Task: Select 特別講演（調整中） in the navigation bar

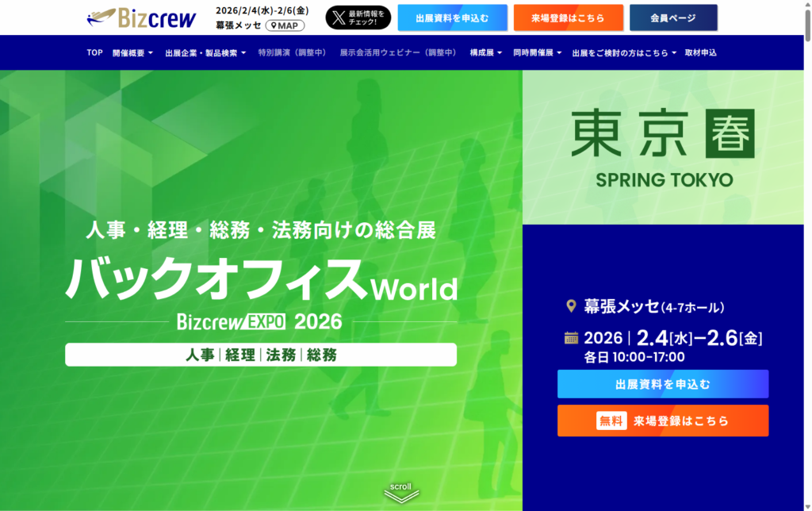Action: point(292,52)
